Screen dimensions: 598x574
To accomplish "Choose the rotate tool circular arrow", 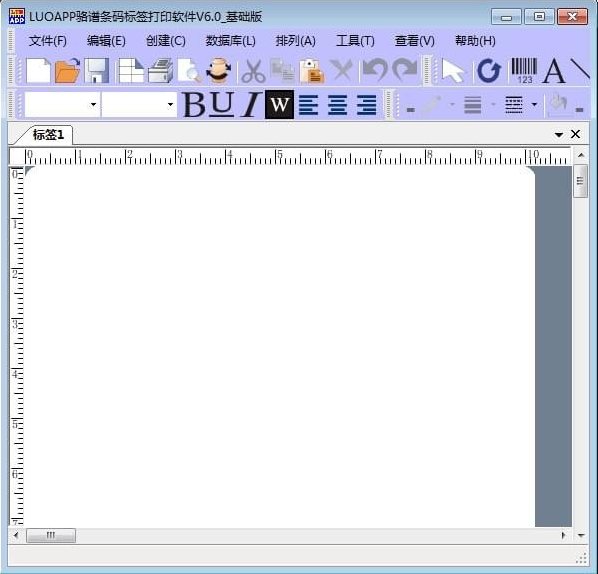I will click(489, 71).
